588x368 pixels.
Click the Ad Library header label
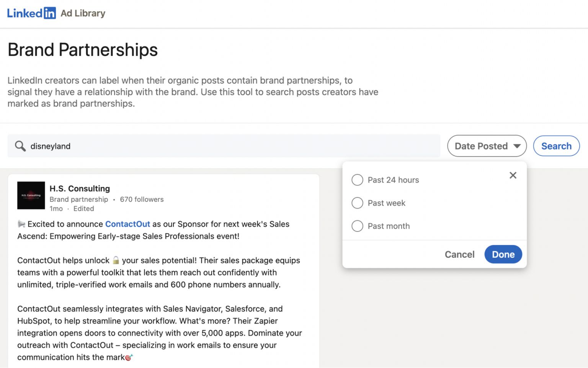point(83,13)
